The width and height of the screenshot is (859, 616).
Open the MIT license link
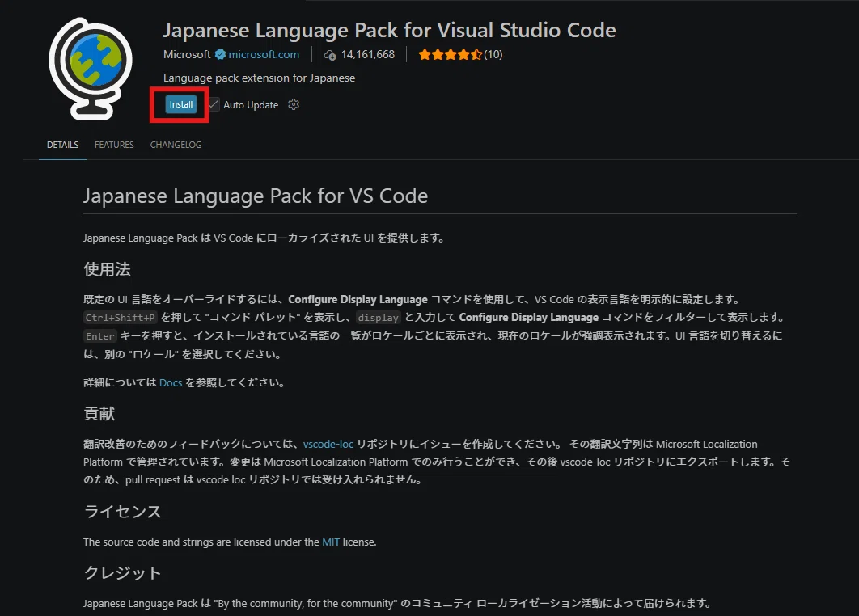pos(330,542)
